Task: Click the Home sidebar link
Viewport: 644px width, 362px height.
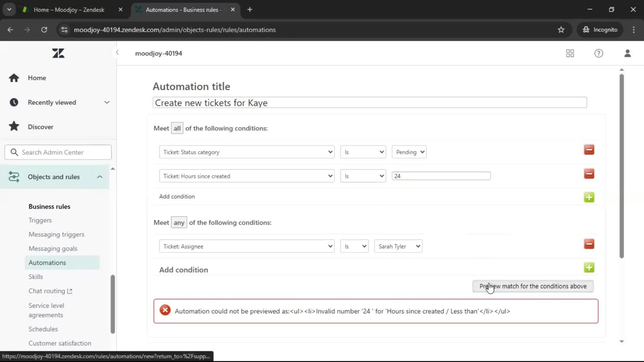Action: click(37, 78)
